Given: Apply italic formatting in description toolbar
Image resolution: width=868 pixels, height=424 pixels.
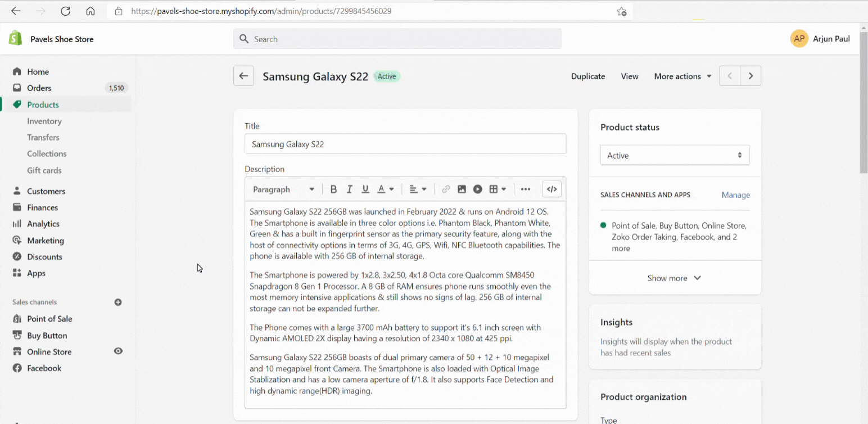Looking at the screenshot, I should [x=349, y=190].
